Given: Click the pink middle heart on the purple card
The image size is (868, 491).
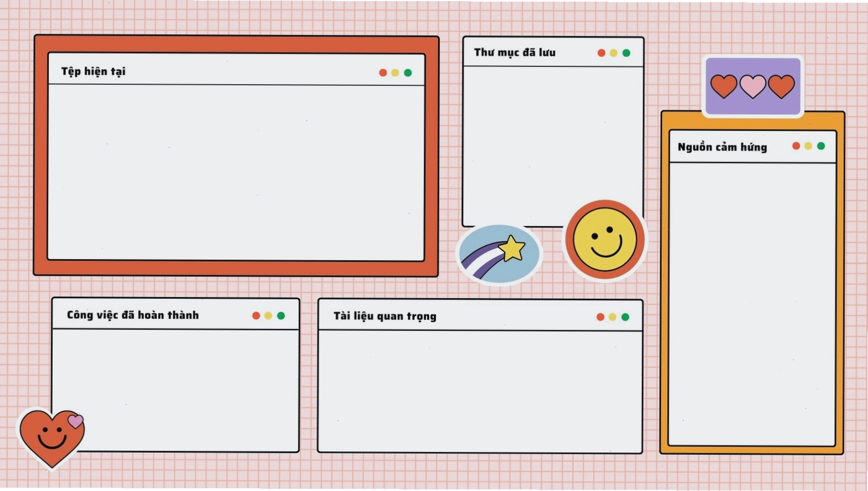Looking at the screenshot, I should click(753, 86).
